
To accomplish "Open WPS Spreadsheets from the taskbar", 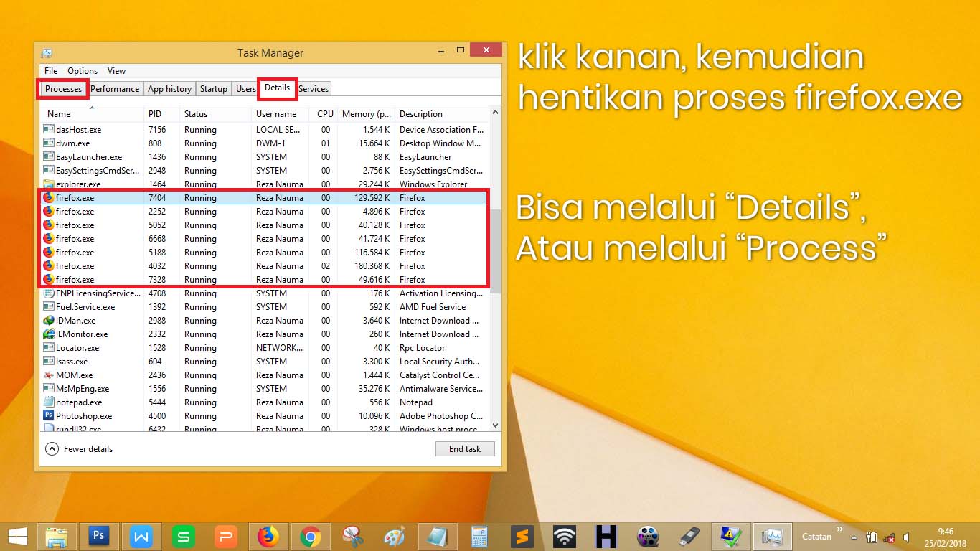I will tap(184, 536).
